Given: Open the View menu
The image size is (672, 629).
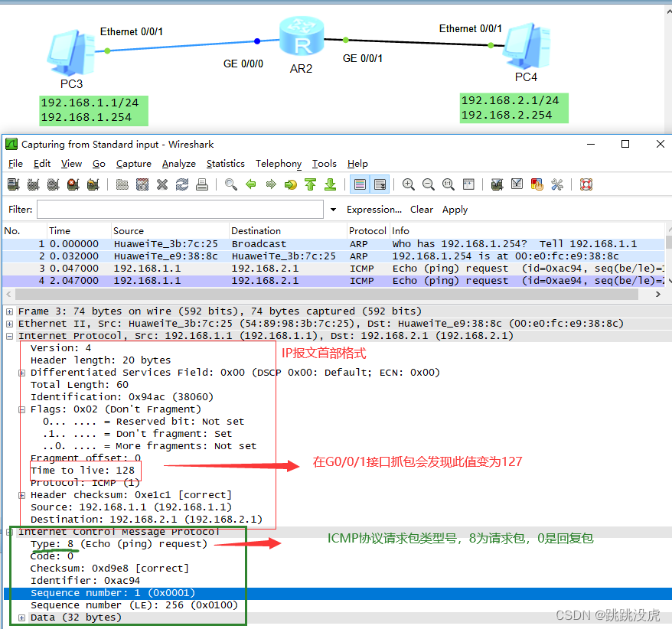Looking at the screenshot, I should click(71, 164).
